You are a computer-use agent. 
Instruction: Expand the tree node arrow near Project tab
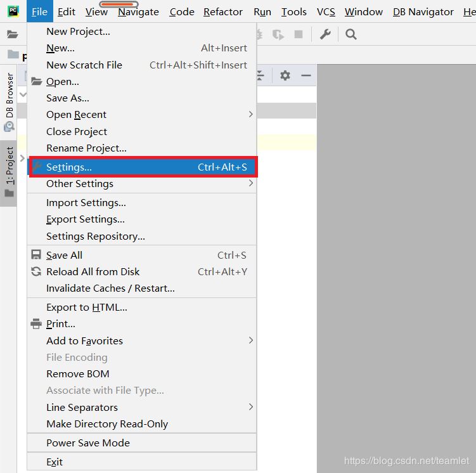click(22, 158)
